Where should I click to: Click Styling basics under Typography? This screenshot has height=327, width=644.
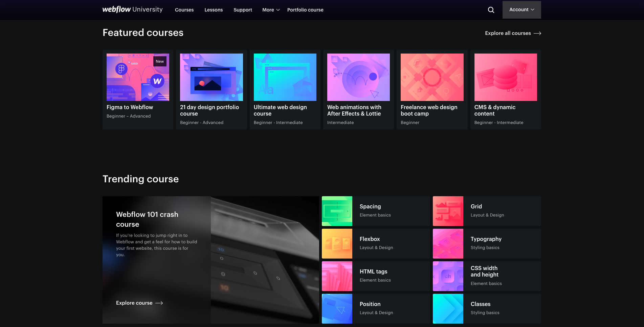pos(485,247)
